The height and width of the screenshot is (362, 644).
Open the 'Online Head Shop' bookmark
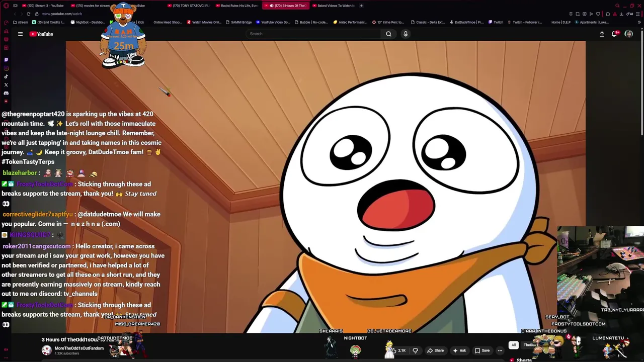point(167,22)
